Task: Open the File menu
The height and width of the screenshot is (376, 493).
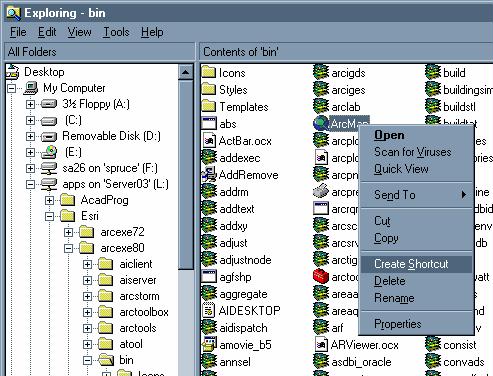Action: pos(18,32)
